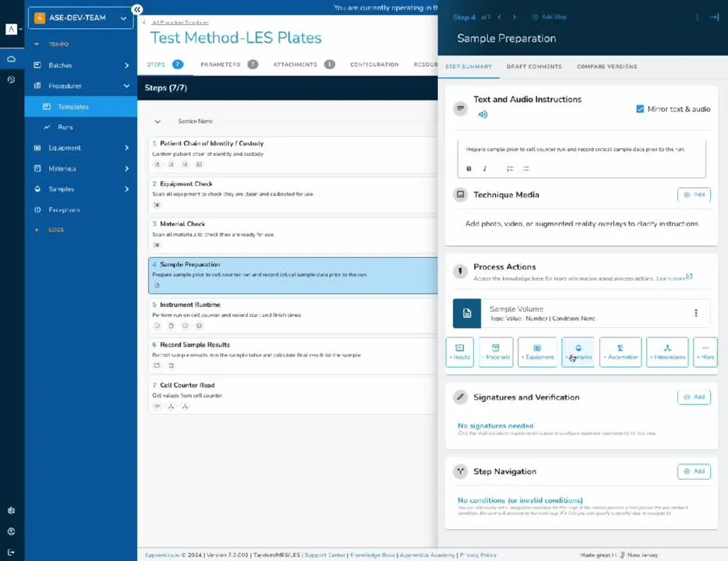The height and width of the screenshot is (561, 728).
Task: Click into the instructions text editor field
Action: click(x=581, y=150)
